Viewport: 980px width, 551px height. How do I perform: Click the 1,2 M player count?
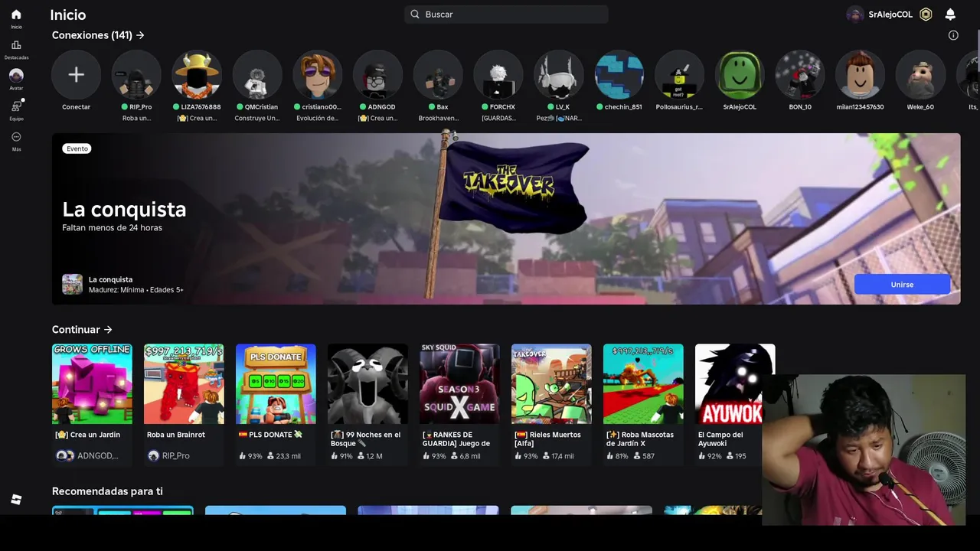(370, 456)
